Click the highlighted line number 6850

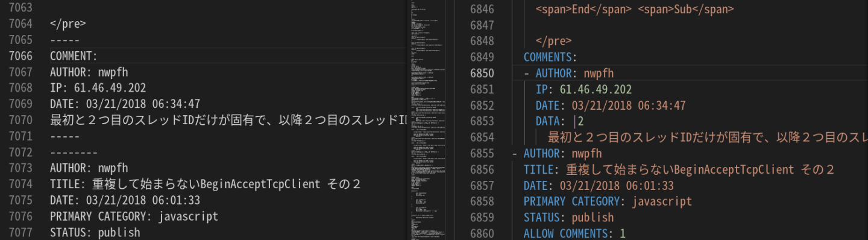(482, 73)
